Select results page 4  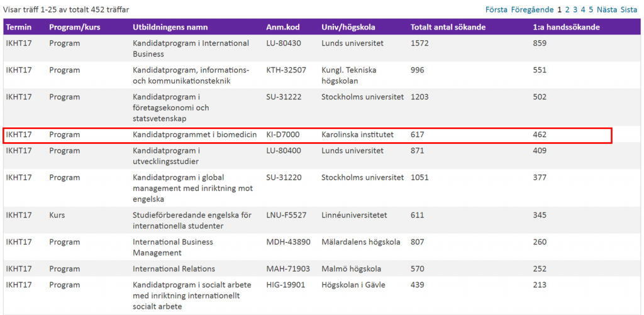point(583,9)
